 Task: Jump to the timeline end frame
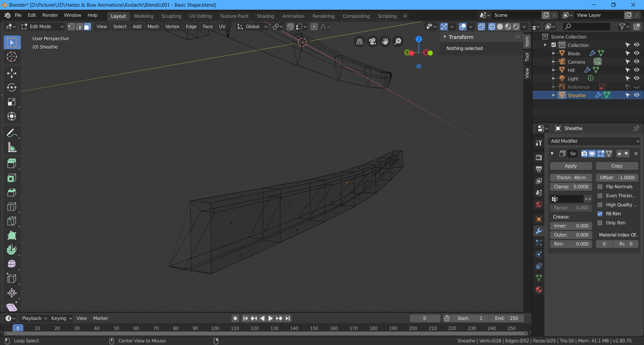[287, 318]
